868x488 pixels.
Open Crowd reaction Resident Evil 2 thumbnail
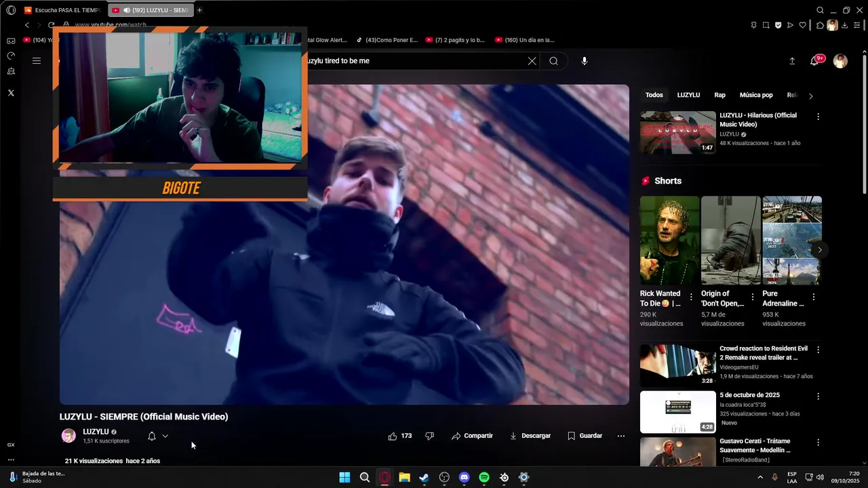click(677, 365)
